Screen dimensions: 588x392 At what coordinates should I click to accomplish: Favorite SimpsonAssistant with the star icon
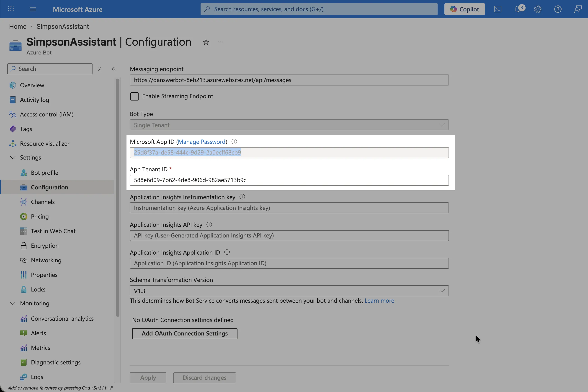point(206,42)
